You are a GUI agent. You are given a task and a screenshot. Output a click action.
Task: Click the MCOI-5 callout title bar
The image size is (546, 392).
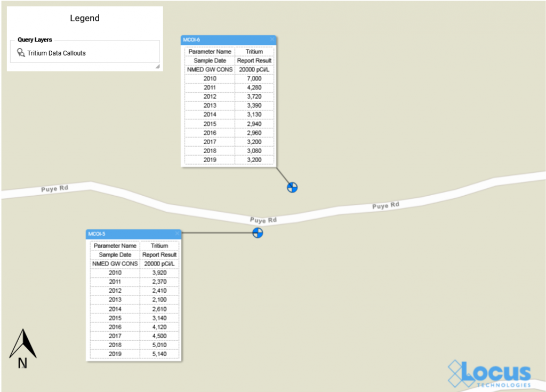point(128,234)
